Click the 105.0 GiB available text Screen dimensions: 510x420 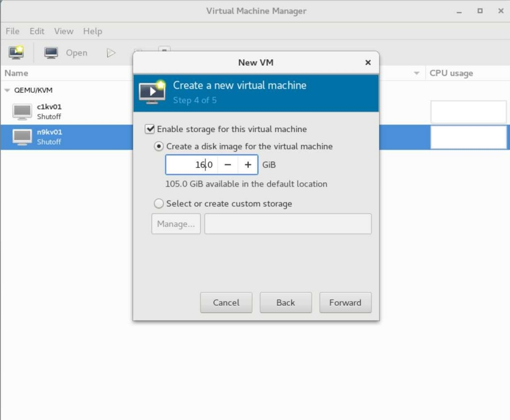click(x=246, y=184)
